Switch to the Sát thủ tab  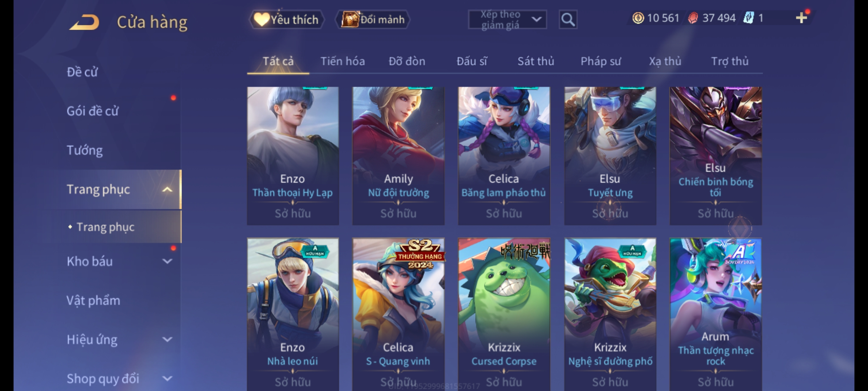(x=536, y=61)
